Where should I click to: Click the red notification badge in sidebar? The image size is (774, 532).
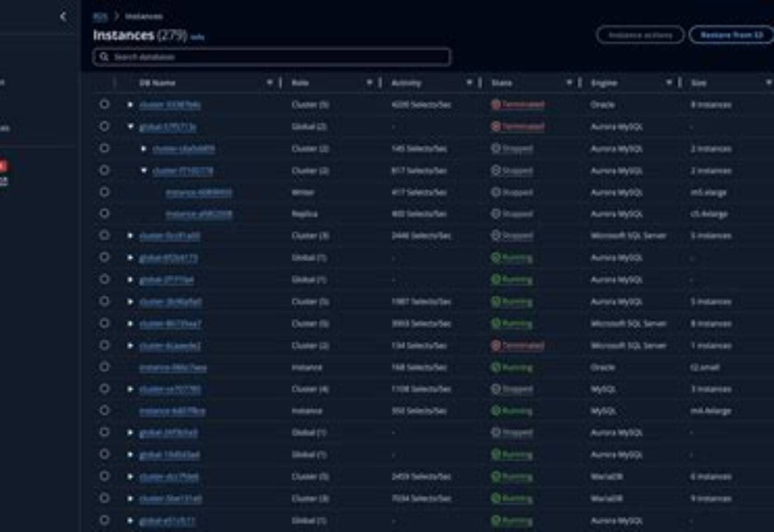pos(3,166)
